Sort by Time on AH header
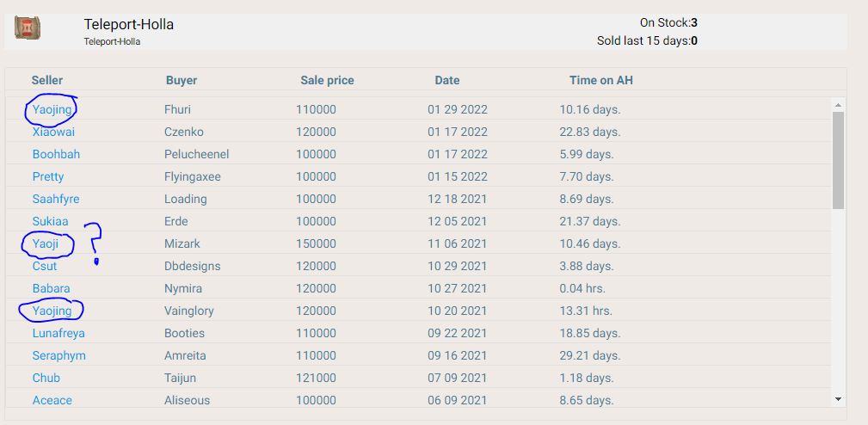The width and height of the screenshot is (868, 425). [601, 80]
